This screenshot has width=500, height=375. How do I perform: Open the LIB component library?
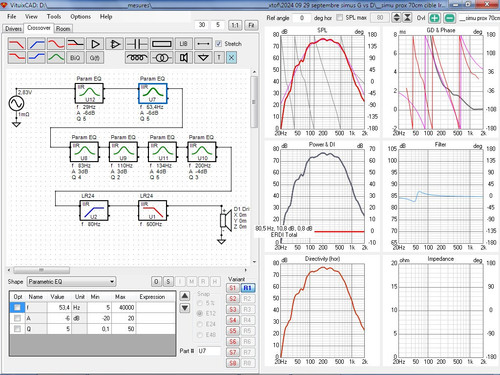tap(184, 44)
